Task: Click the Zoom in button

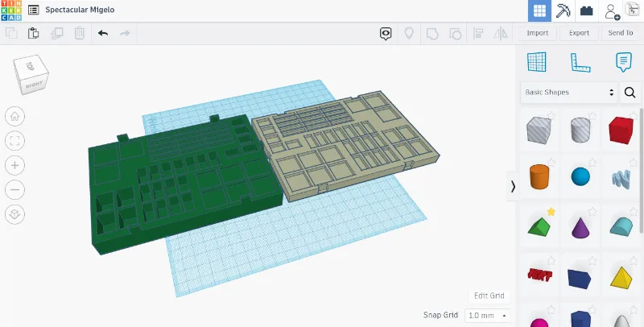Action: (x=14, y=165)
